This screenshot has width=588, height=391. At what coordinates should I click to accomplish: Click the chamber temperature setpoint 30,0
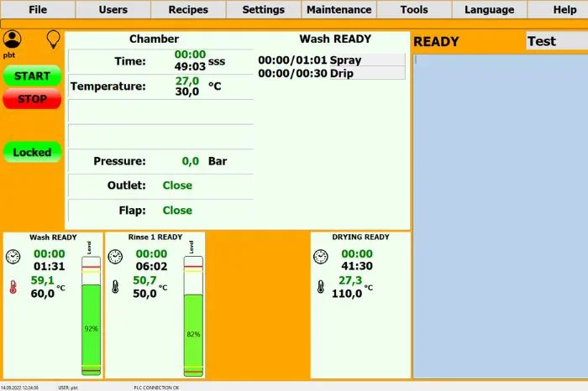187,91
